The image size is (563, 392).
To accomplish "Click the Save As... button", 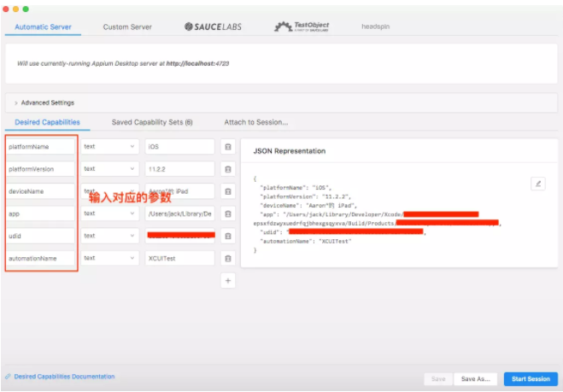I will coord(475,379).
